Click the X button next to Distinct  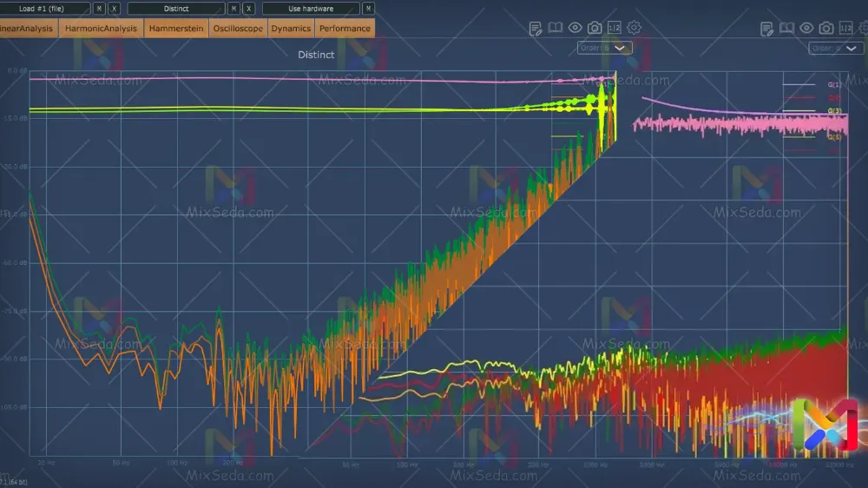[x=249, y=9]
